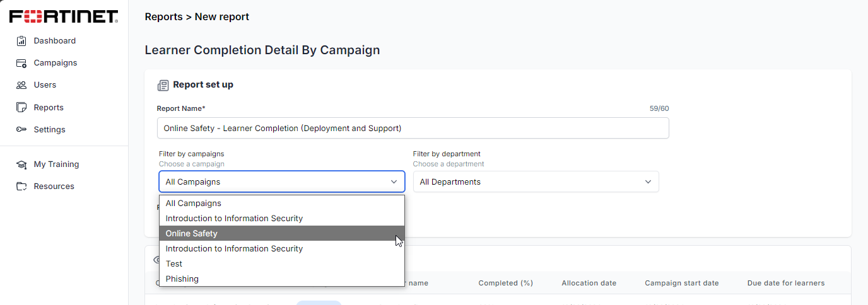Click the Resources folder icon
This screenshot has width=868, height=305.
pyautogui.click(x=21, y=187)
